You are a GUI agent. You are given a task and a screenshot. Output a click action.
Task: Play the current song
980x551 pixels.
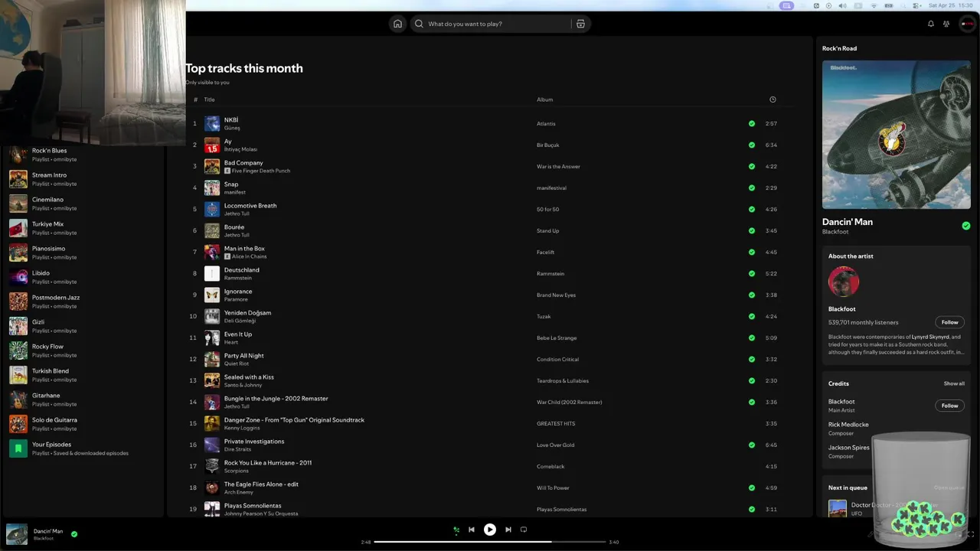pyautogui.click(x=490, y=530)
